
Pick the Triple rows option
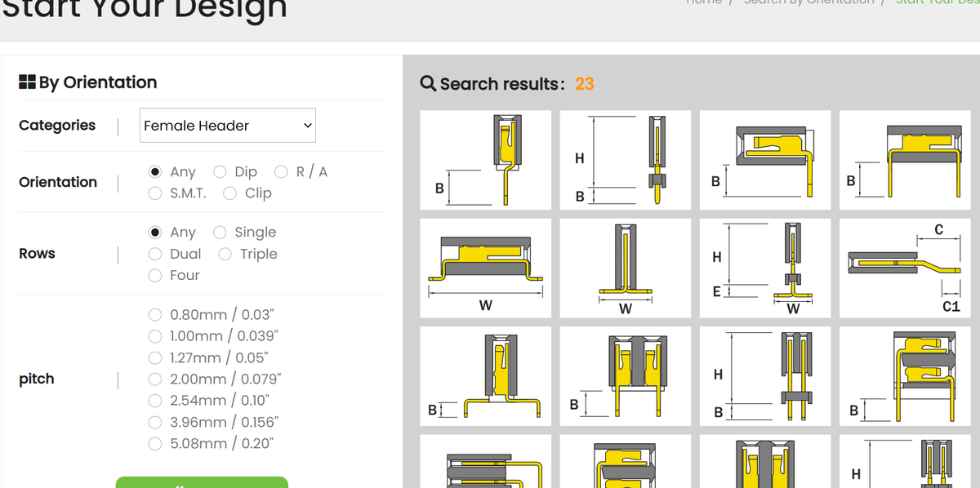225,254
